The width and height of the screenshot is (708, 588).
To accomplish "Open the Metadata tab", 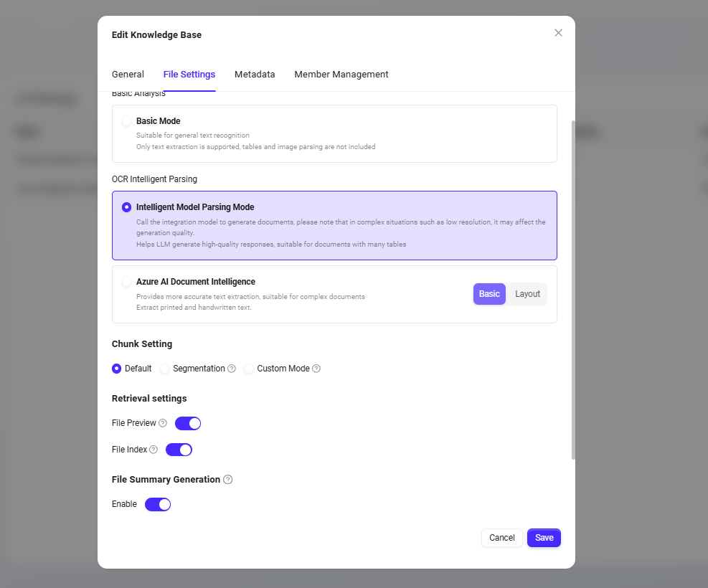I will coord(255,75).
